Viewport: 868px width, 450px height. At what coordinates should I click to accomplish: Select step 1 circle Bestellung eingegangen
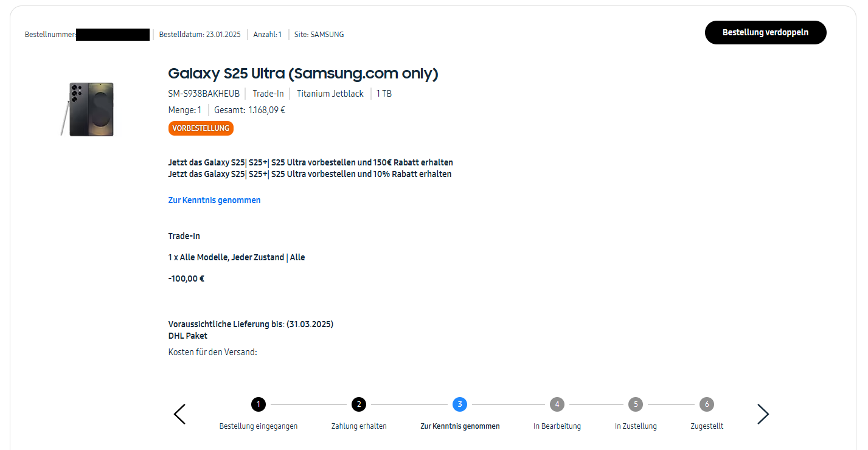pos(259,404)
